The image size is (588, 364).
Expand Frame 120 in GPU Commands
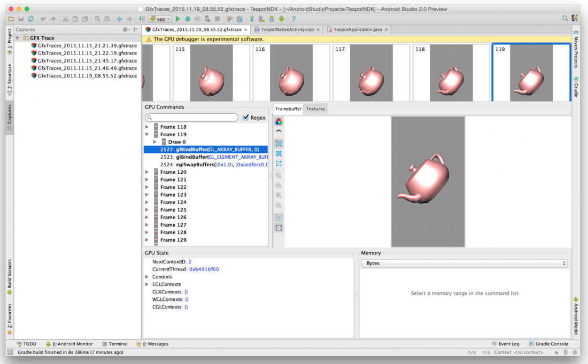(x=147, y=172)
